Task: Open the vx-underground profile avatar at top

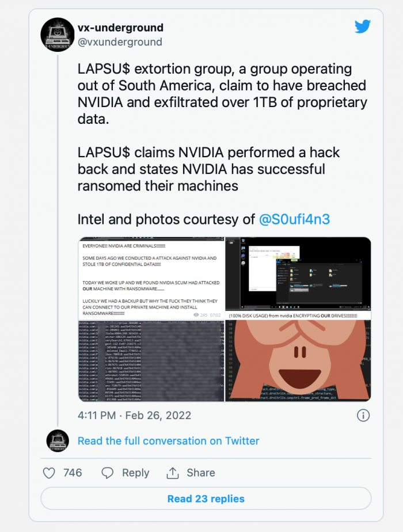Action: point(59,35)
